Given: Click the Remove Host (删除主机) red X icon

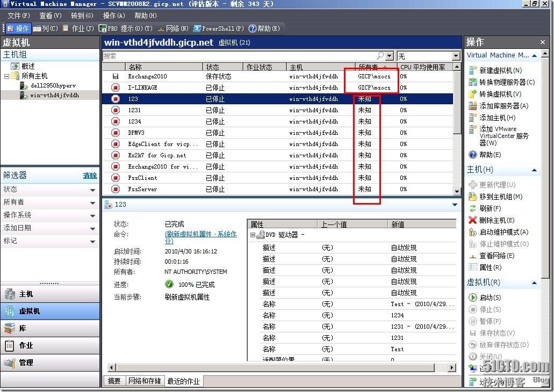Looking at the screenshot, I should pos(472,220).
